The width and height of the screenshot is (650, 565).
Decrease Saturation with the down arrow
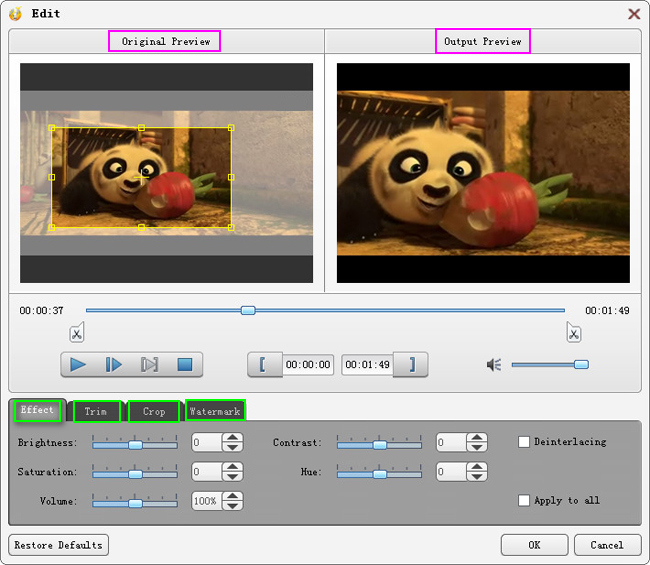pos(233,477)
